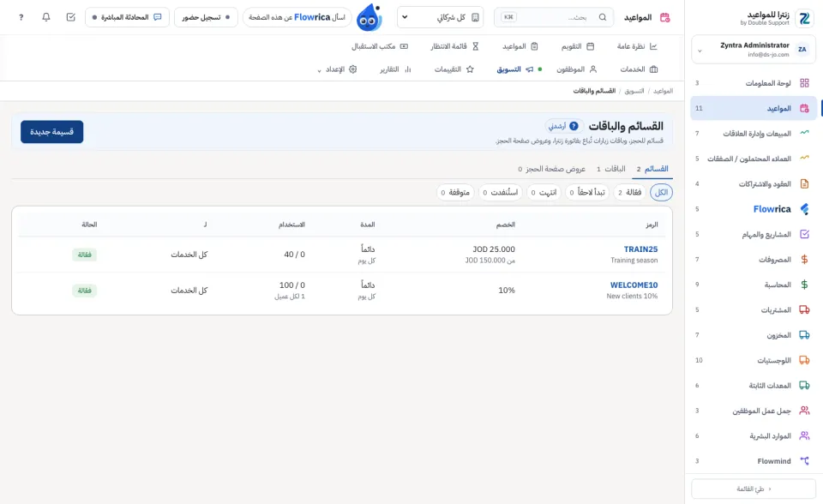Open التقارير reports page
The width and height of the screenshot is (823, 504).
tap(395, 69)
